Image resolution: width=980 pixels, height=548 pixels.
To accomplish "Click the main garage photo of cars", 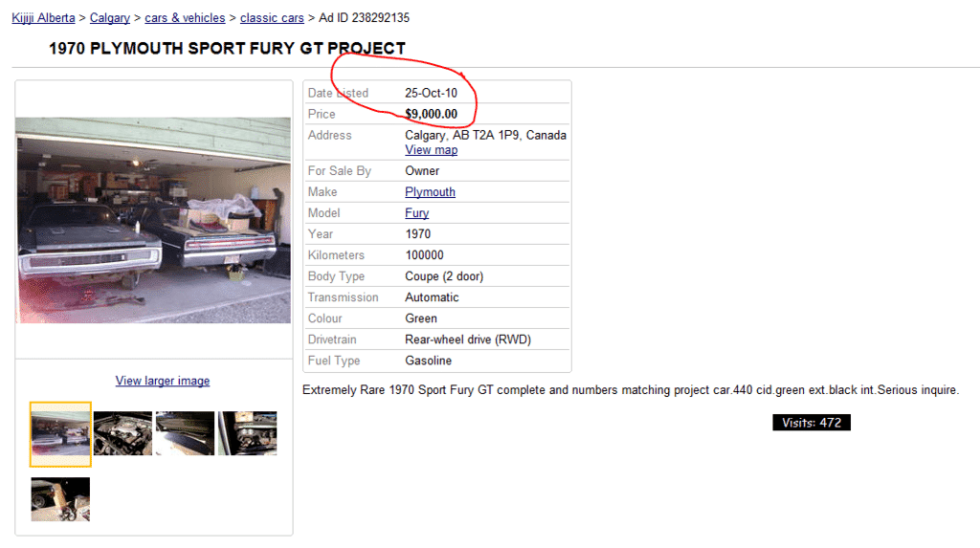I will 153,220.
